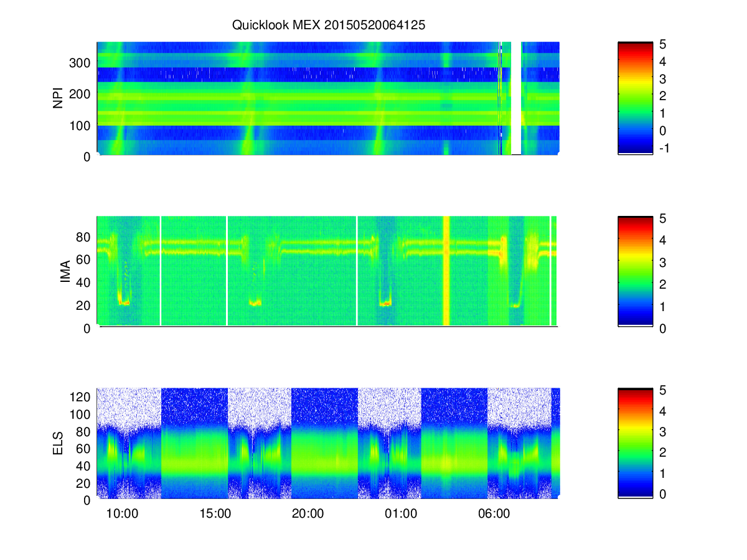Click the 06:00 time tick label
The image size is (747, 560).
[494, 514]
